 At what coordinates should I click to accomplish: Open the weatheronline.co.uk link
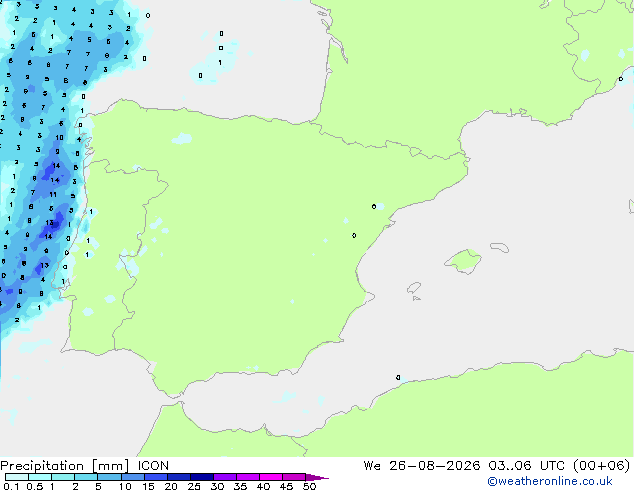tap(550, 481)
